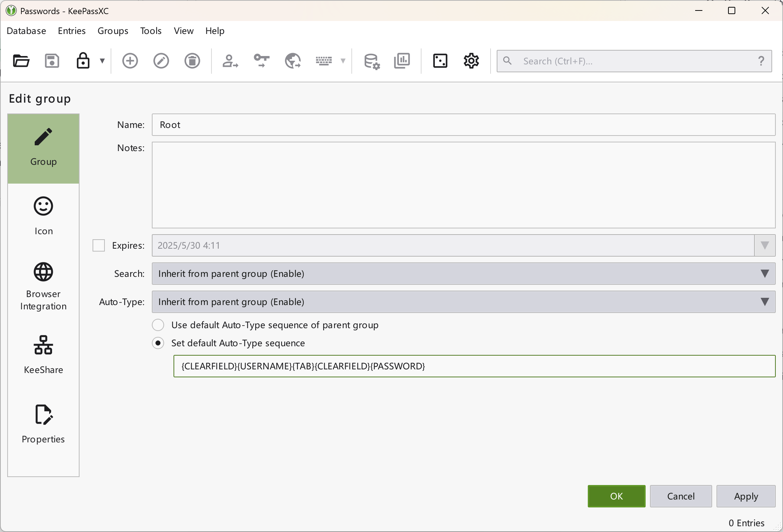Screen dimensions: 783x532
Task: Click the OK button
Action: pos(616,496)
